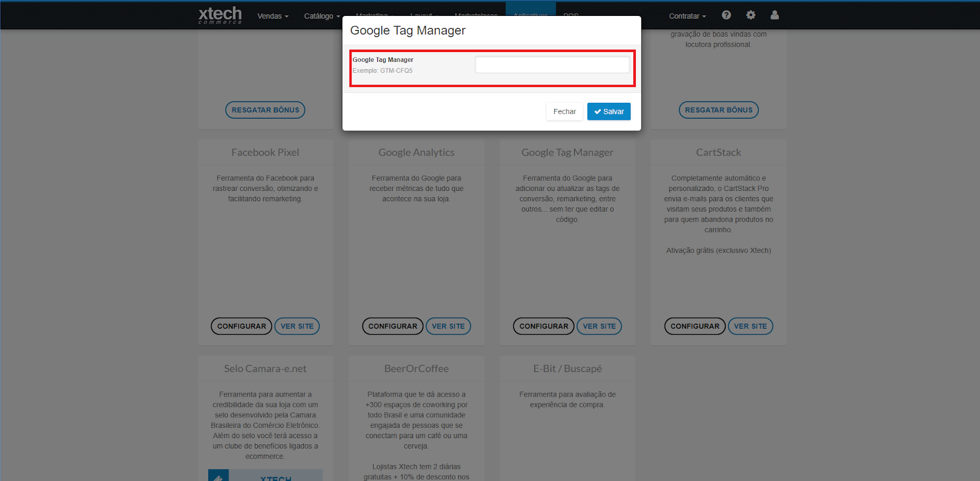The image size is (980, 481).
Task: Click the Fechar button in the dialog
Action: click(565, 111)
